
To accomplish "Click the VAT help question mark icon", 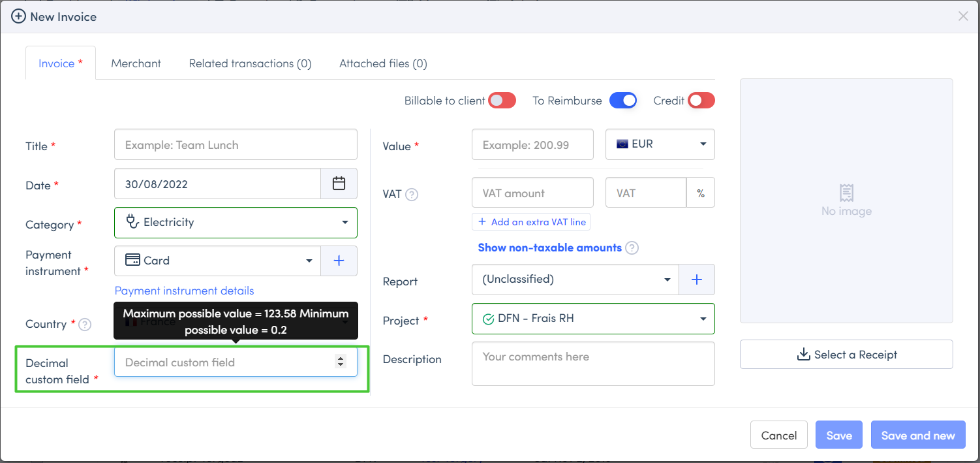I will tap(412, 195).
